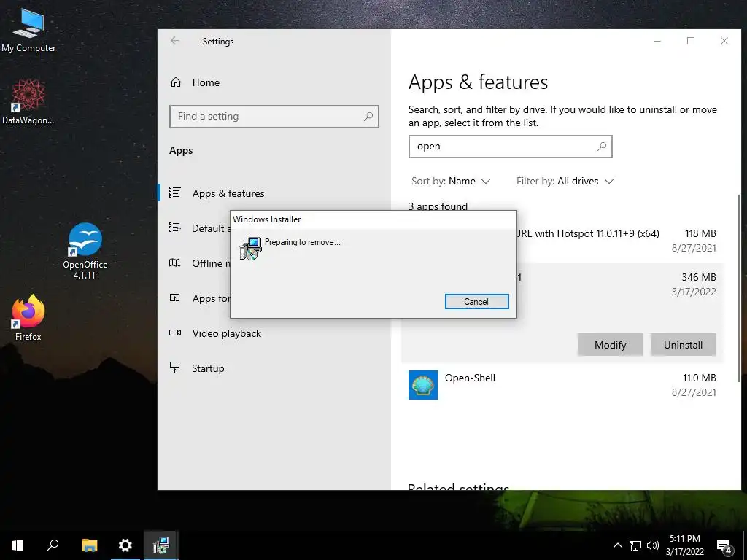Click the Video playback camera icon
Viewport: 747px width, 560px height.
pyautogui.click(x=175, y=332)
